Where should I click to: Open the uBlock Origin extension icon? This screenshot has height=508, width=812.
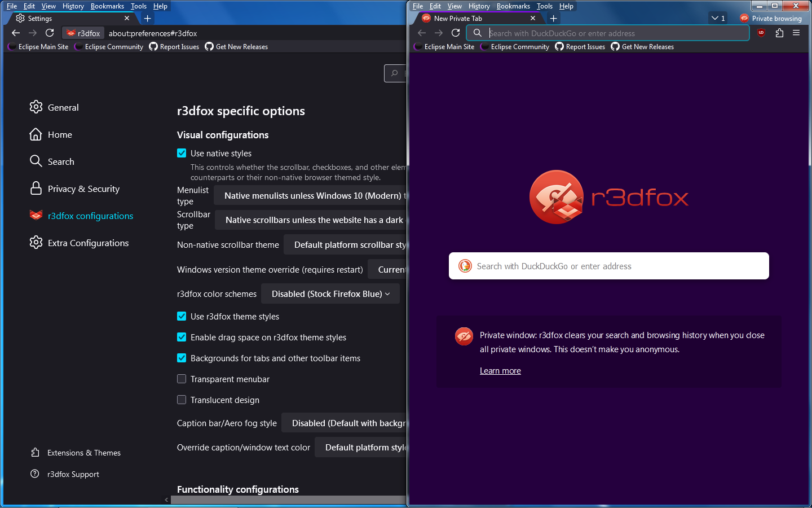click(x=761, y=33)
